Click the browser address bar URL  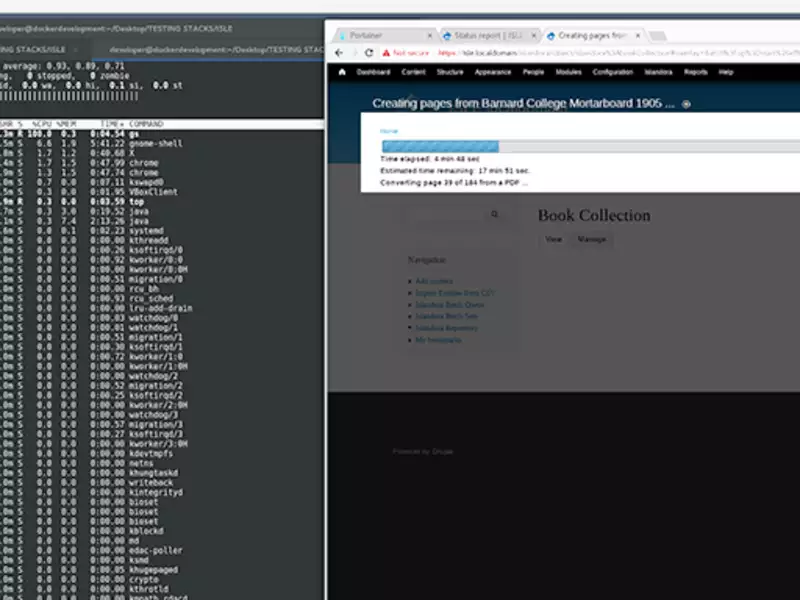point(618,53)
